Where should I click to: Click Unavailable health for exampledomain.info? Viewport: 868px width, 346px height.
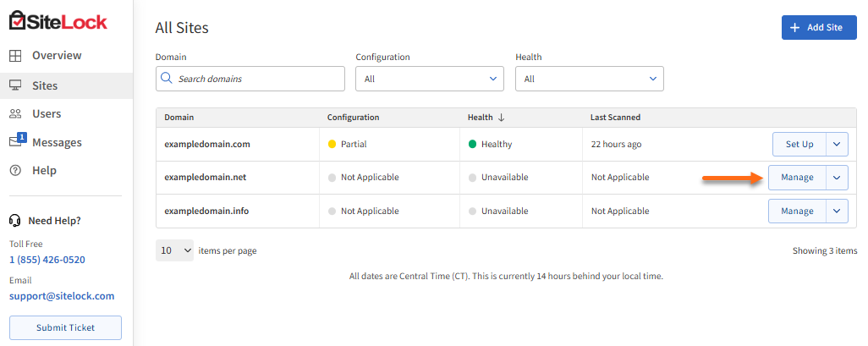click(505, 211)
